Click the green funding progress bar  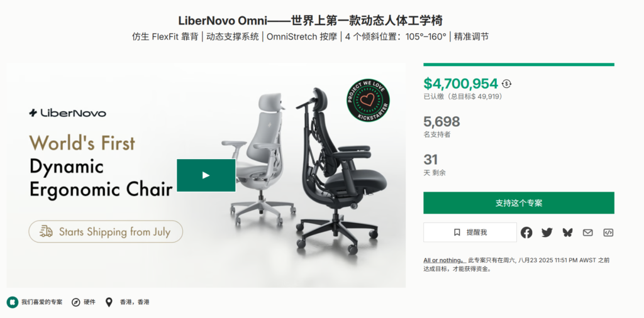(519, 65)
